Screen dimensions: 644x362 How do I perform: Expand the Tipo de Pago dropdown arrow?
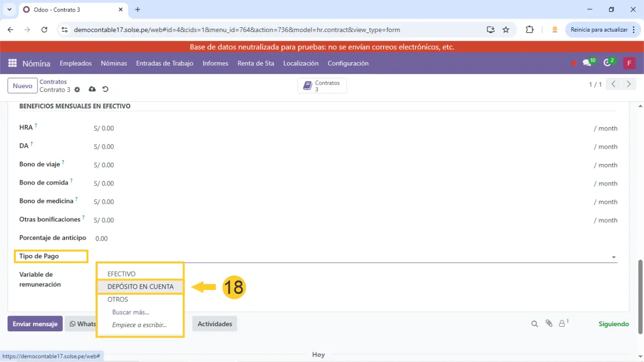614,257
